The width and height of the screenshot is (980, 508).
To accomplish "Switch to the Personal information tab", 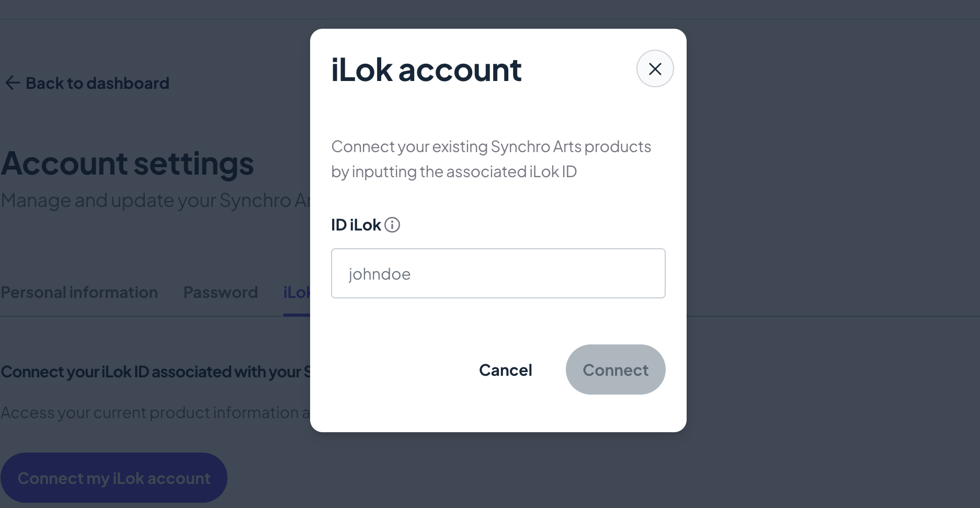I will tap(79, 292).
